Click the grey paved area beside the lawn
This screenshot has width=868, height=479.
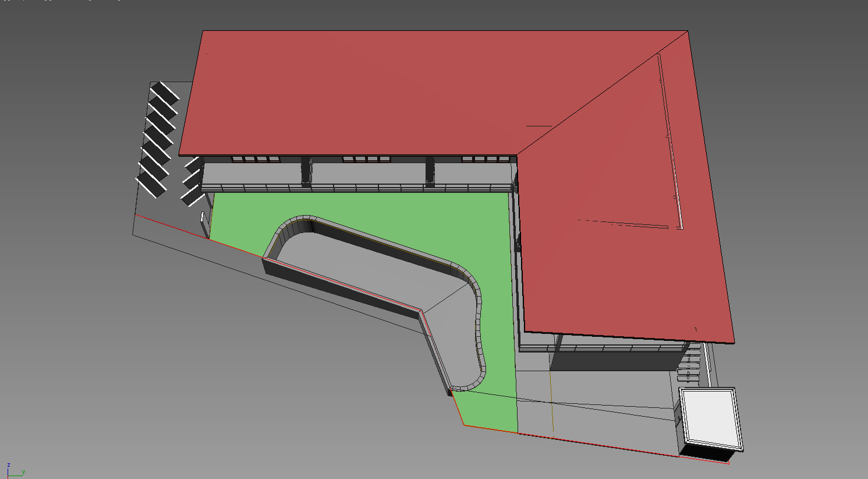[611, 402]
